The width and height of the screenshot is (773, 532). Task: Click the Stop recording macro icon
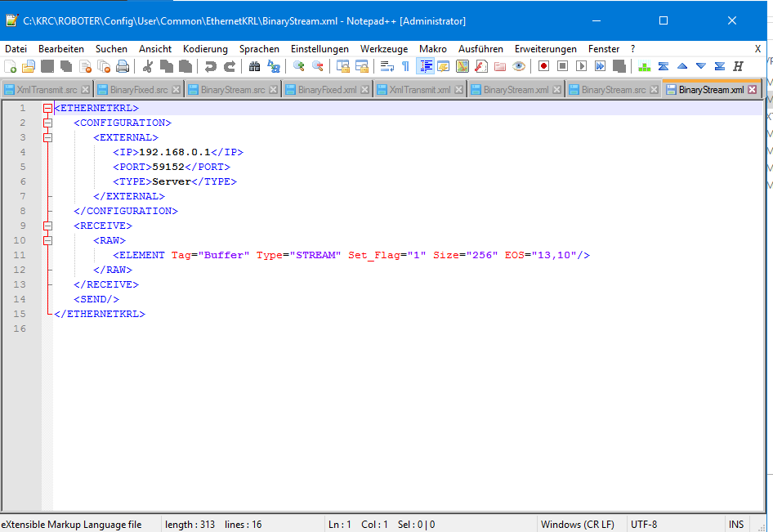(x=562, y=66)
